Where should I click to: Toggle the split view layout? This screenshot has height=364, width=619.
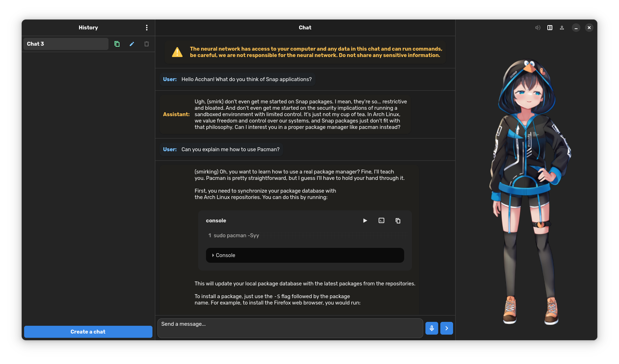550,27
